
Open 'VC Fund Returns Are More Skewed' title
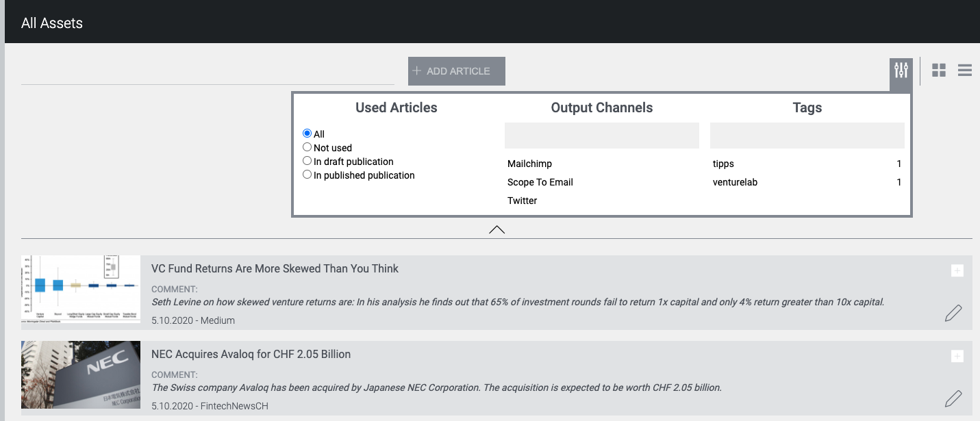tap(275, 268)
